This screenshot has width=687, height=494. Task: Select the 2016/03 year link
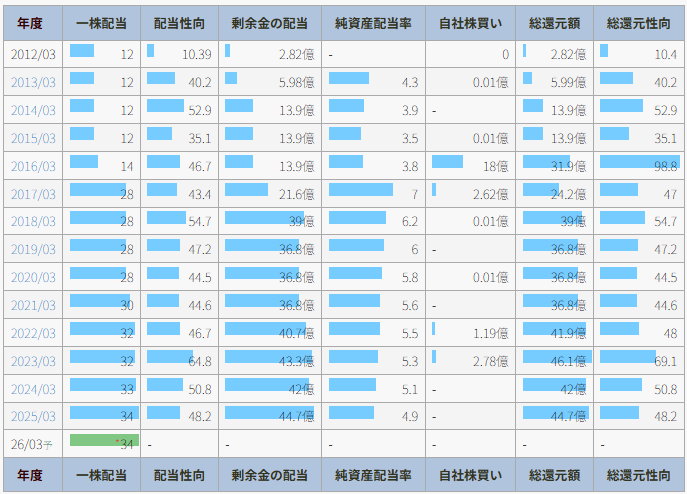pyautogui.click(x=33, y=166)
